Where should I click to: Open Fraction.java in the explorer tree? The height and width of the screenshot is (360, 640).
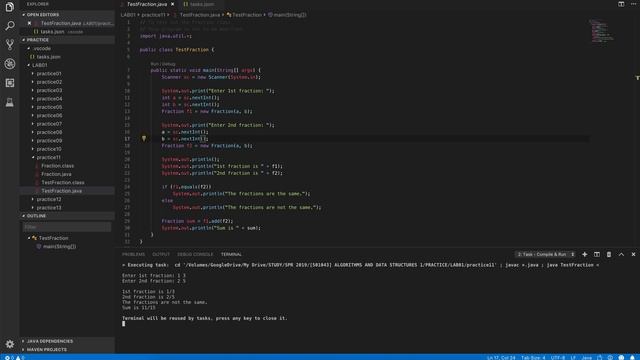[x=56, y=174]
